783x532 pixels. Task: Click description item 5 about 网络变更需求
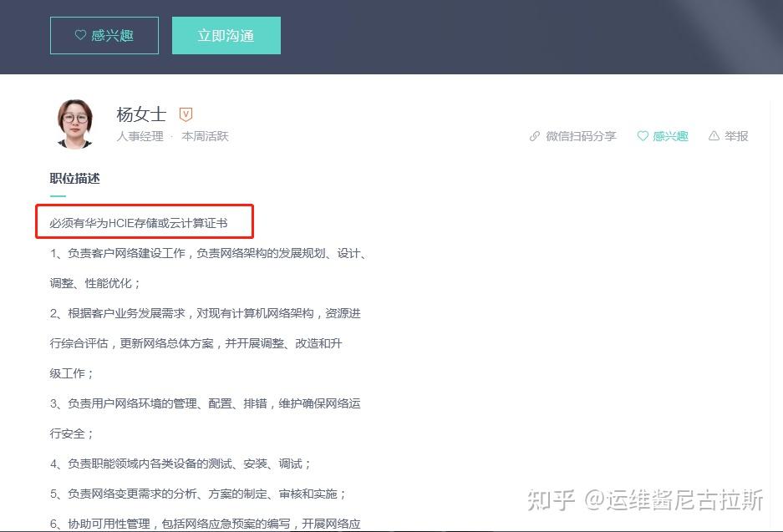pos(198,494)
